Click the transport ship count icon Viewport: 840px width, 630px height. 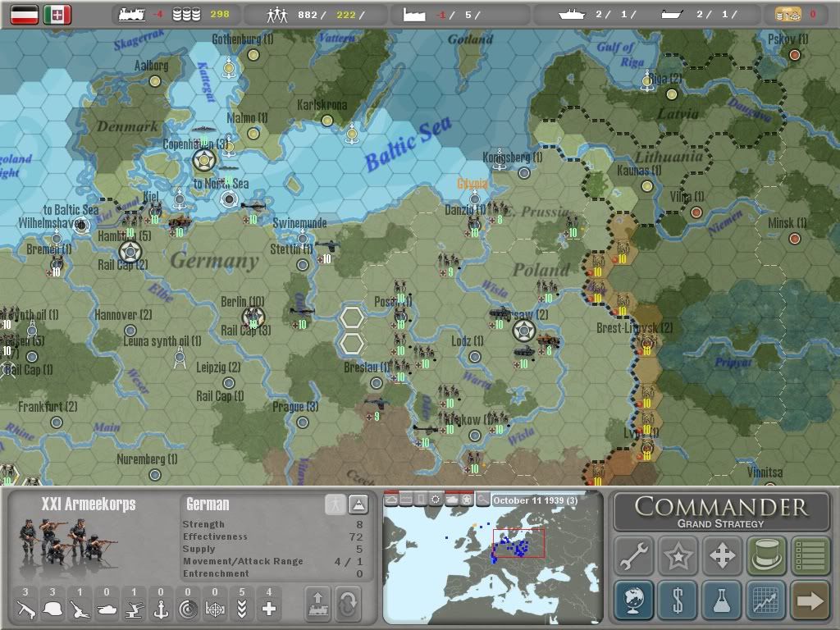(x=672, y=15)
